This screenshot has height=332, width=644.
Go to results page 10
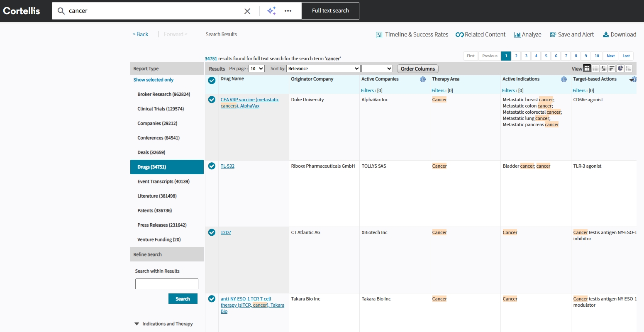point(597,56)
